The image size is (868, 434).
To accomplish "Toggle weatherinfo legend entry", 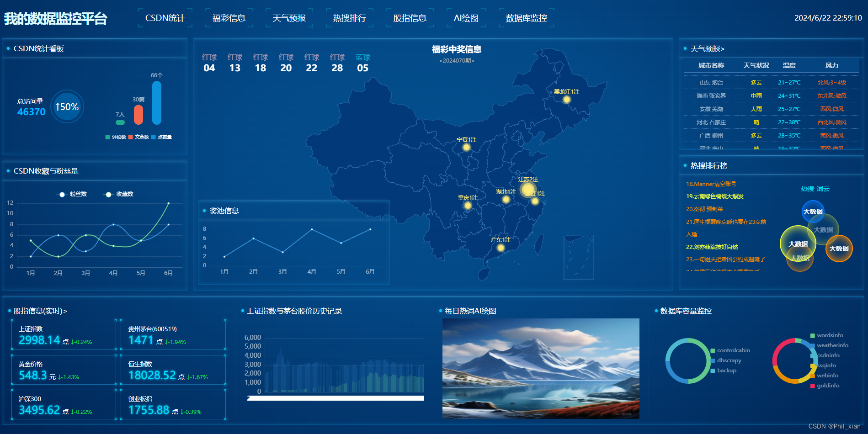I will point(829,345).
